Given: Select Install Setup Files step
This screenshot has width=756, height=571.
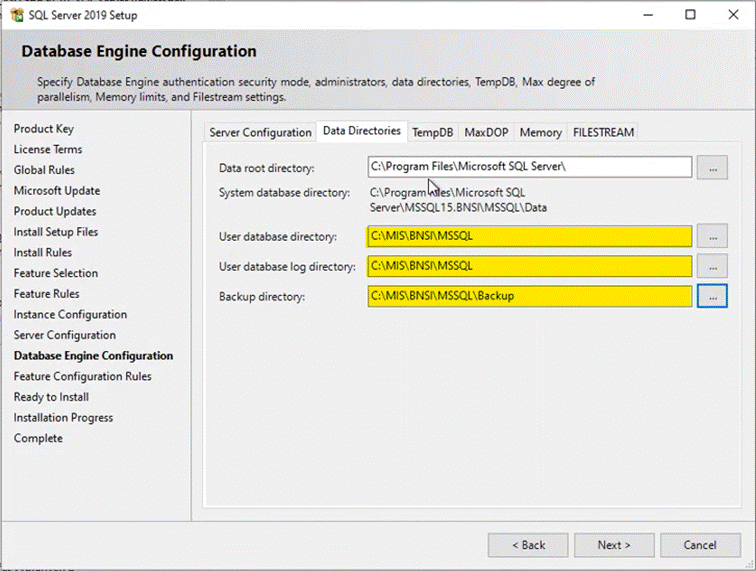Looking at the screenshot, I should coord(56,232).
